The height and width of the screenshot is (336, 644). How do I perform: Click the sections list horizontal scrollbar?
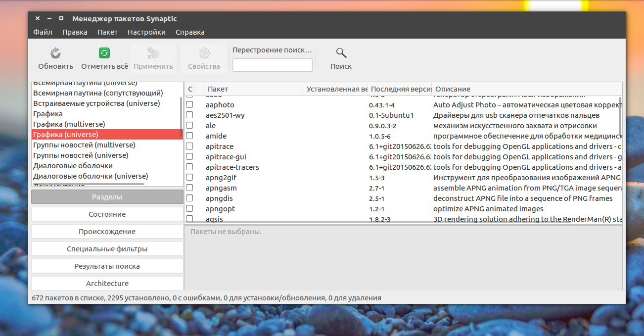89,184
